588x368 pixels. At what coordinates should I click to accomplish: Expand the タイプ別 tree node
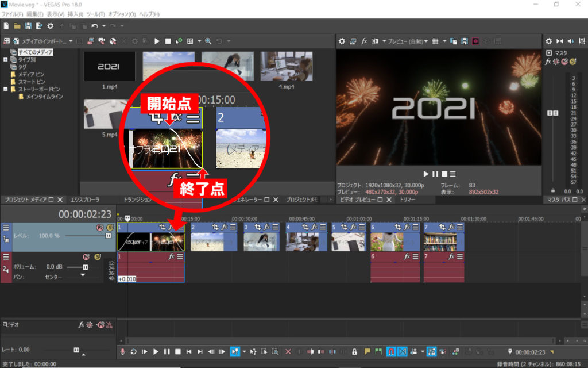coord(6,59)
